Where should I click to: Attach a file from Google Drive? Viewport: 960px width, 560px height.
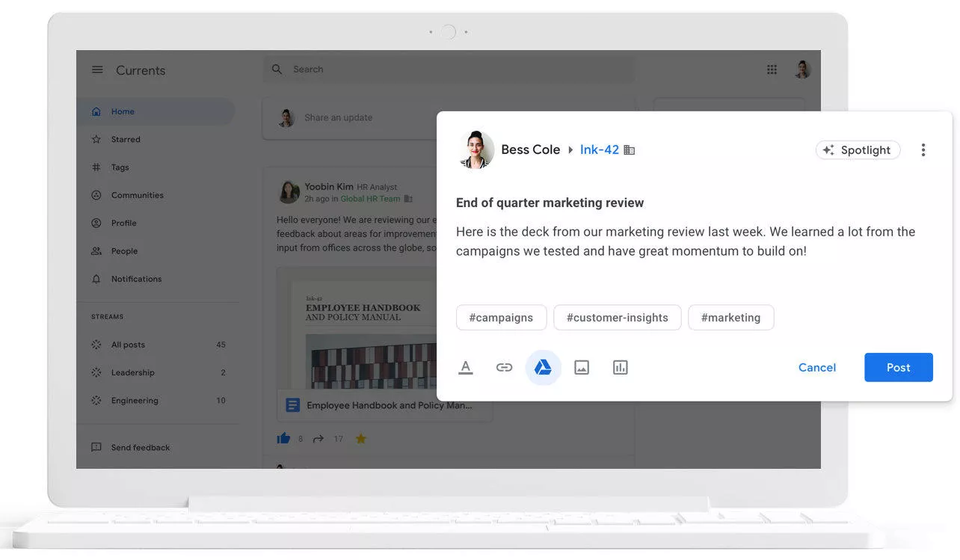pos(544,367)
